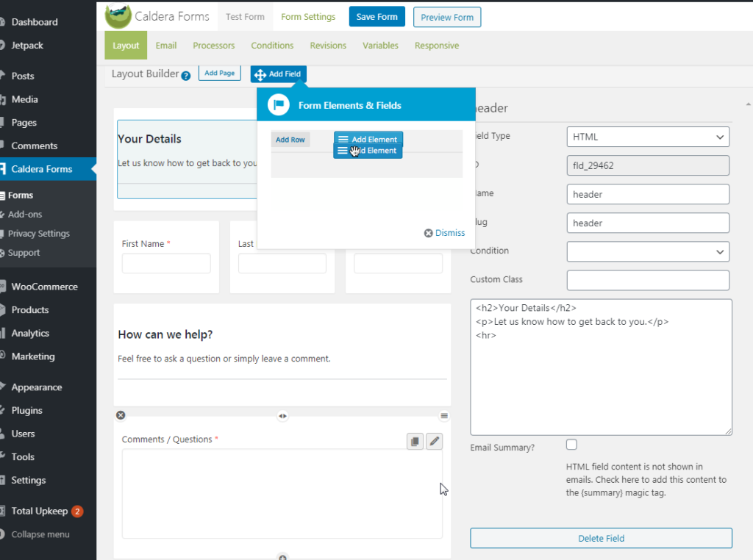Open the Field Type HTML dropdown
The width and height of the screenshot is (753, 560).
(x=648, y=137)
